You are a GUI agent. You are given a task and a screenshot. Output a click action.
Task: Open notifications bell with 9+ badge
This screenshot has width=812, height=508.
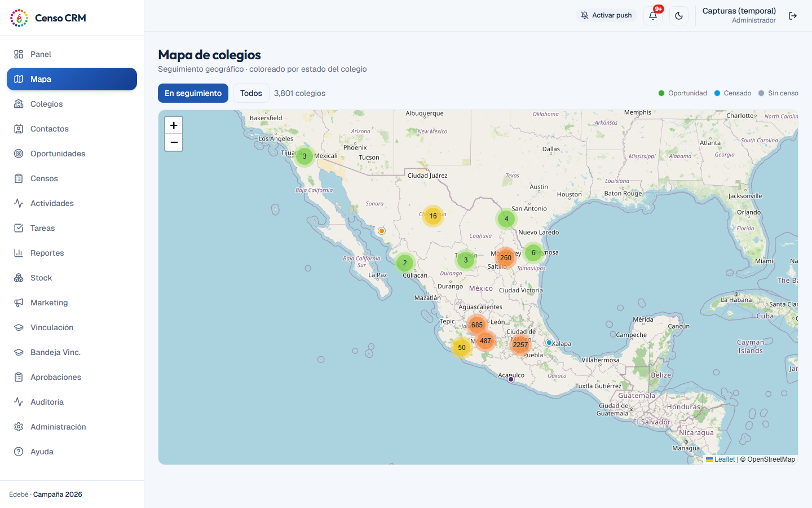pyautogui.click(x=653, y=16)
